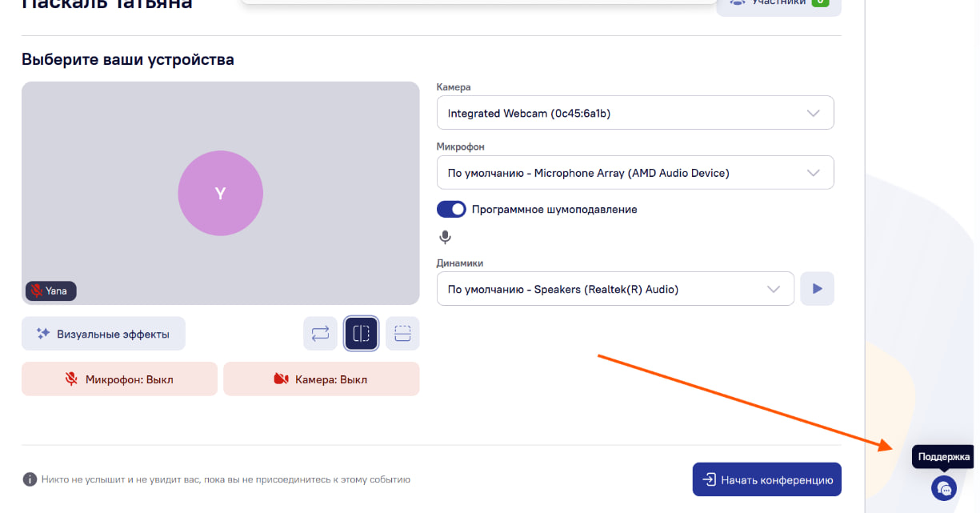980x513 pixels.
Task: Click the Y avatar in preview
Action: click(x=220, y=193)
